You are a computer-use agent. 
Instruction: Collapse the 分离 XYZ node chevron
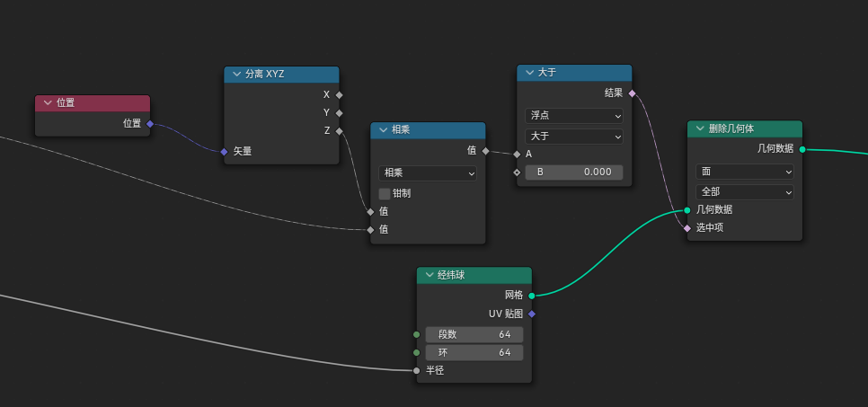coord(236,75)
